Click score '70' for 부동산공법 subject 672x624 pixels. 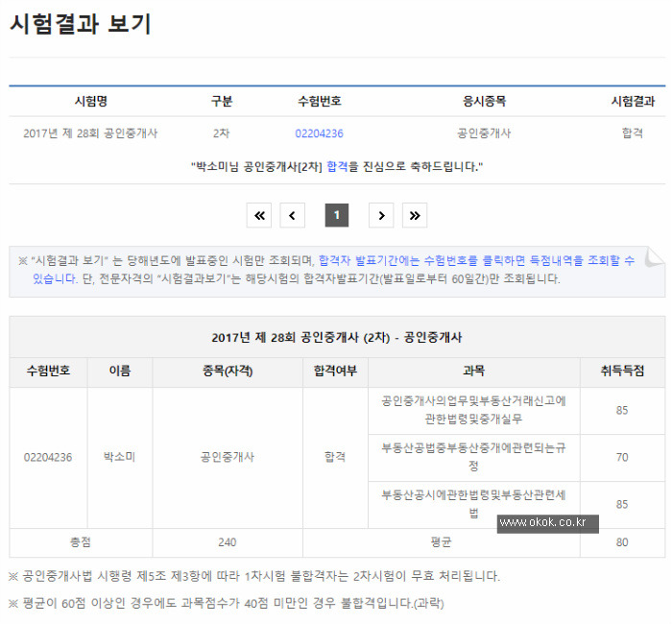point(622,457)
